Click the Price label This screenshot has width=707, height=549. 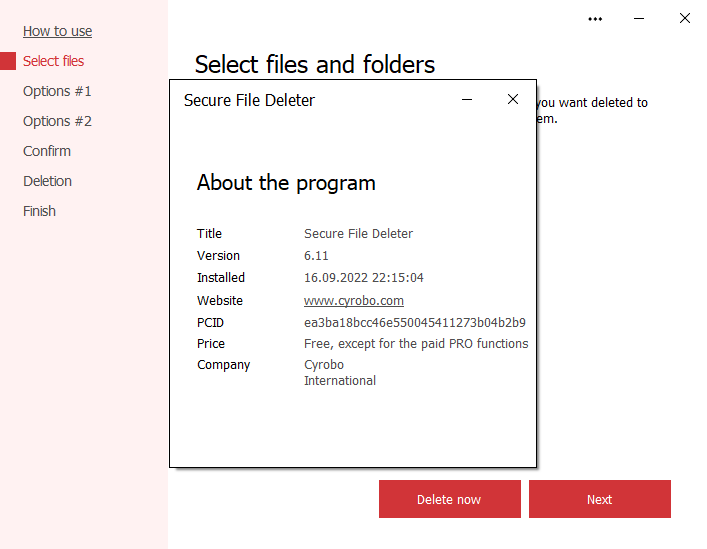[211, 344]
